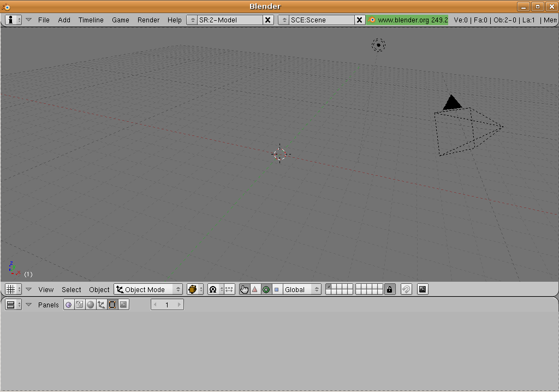Screen dimensions: 559x392
Task: Click the lamp object in the viewport
Action: 378,45
